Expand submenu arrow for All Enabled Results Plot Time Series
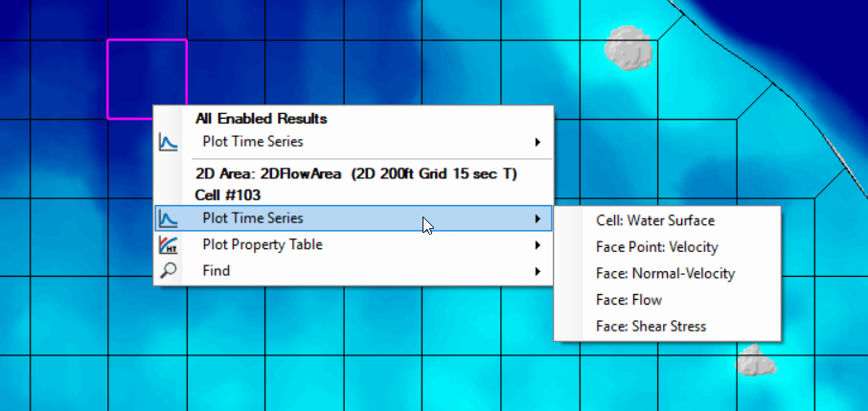Viewport: 868px width, 411px height. [537, 143]
